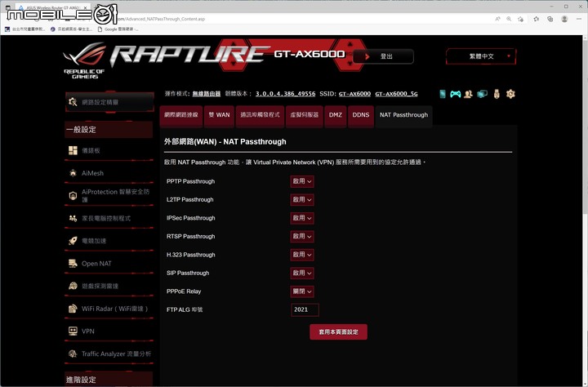588x387 pixels.
Task: Open the Open NAT sidebar icon
Action: 73,263
